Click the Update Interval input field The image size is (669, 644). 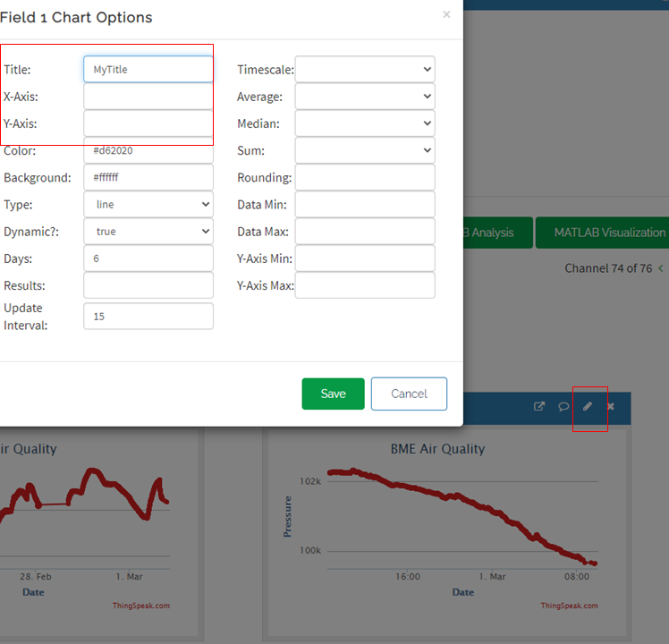(x=148, y=317)
